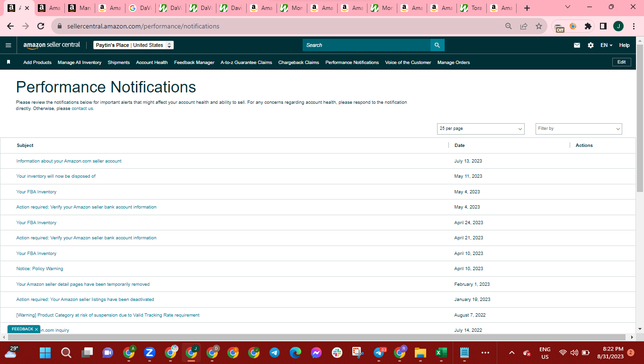The height and width of the screenshot is (364, 644).
Task: Open File Explorer from the taskbar
Action: pyautogui.click(x=420, y=353)
